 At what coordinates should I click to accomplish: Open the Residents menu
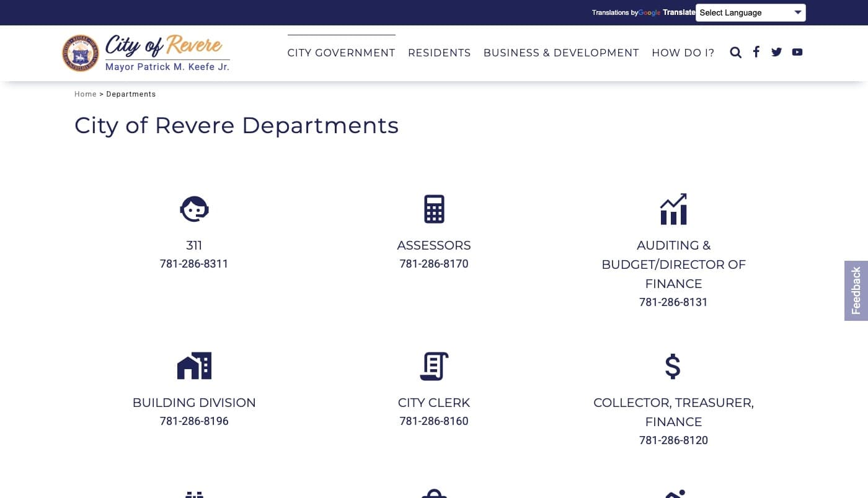point(439,53)
